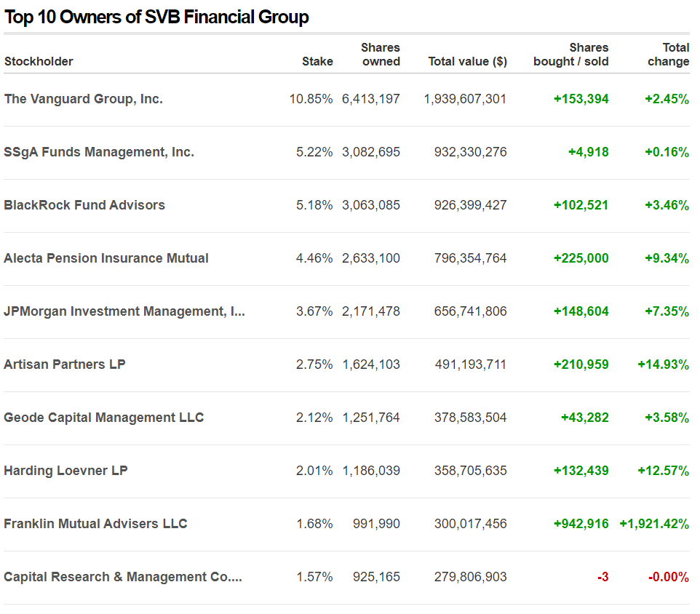Viewport: 700px width, 614px height.
Task: Select JPMorgan's 3.67% stake value
Action: pyautogui.click(x=315, y=311)
